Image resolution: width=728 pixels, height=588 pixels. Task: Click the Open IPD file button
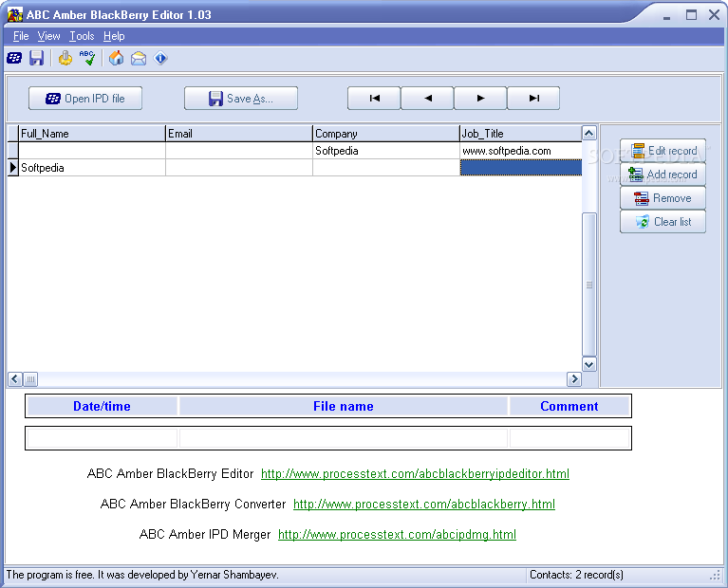85,99
